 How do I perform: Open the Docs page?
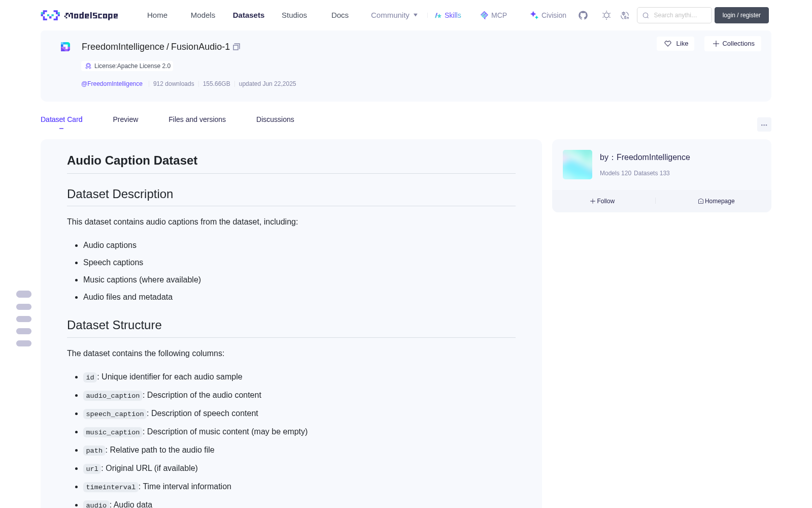click(x=340, y=15)
